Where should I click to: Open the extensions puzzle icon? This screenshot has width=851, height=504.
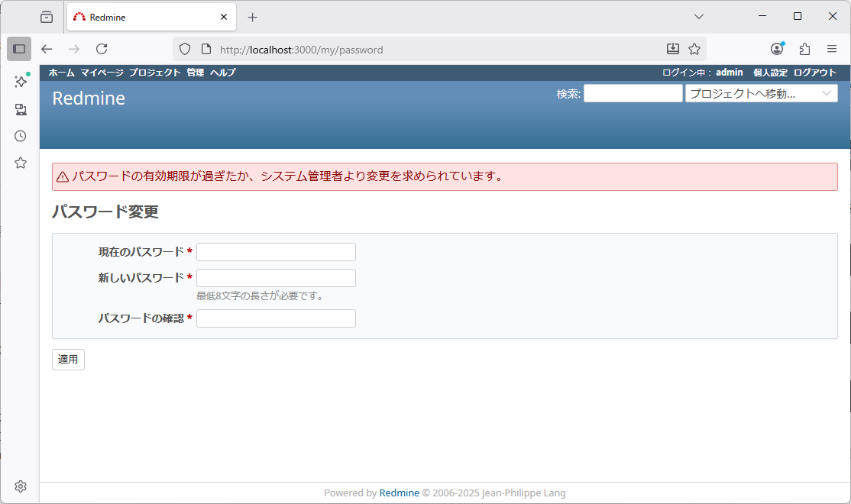point(805,49)
